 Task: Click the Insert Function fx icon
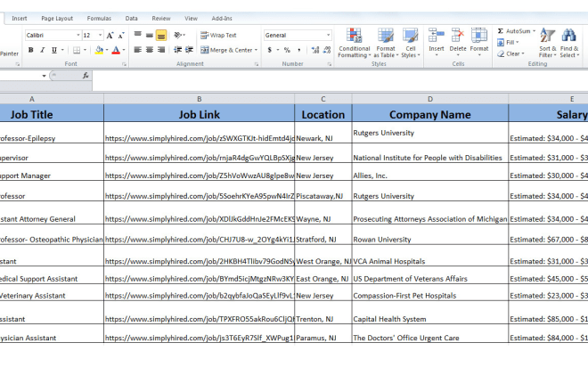point(86,76)
